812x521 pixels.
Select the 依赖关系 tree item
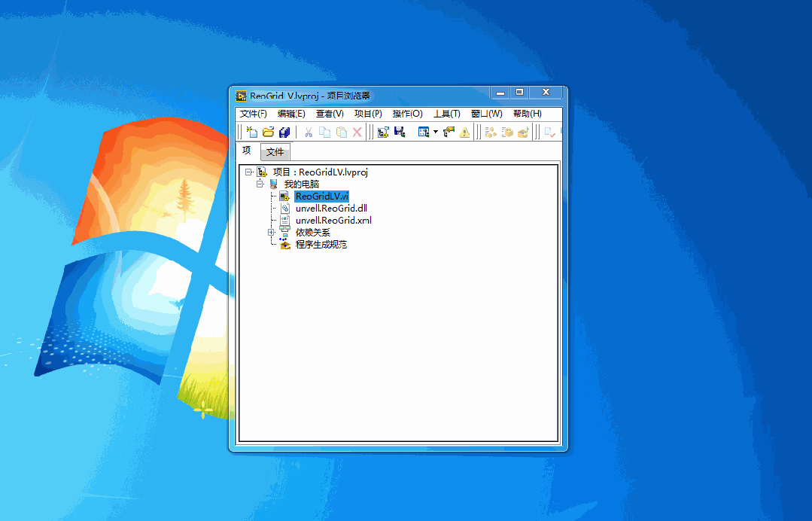click(x=313, y=233)
